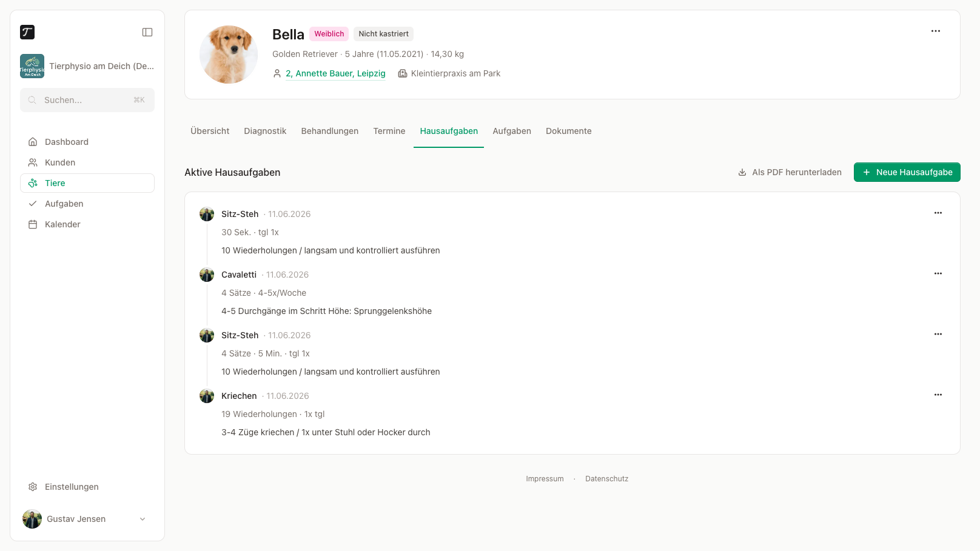
Task: Click the Tiere paw icon
Action: 33,183
